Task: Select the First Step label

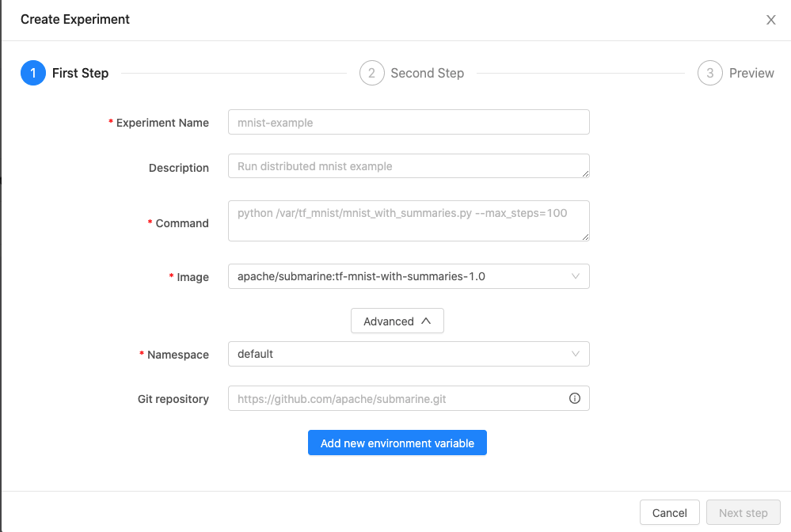Action: (80, 73)
